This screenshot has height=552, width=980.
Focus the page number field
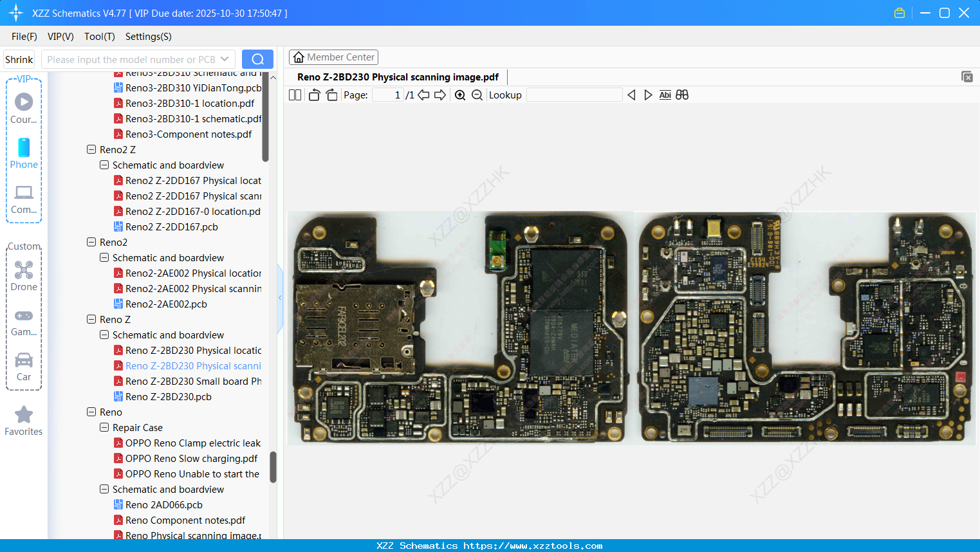pyautogui.click(x=387, y=95)
